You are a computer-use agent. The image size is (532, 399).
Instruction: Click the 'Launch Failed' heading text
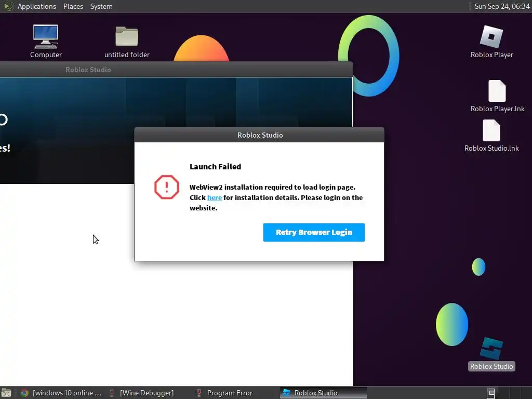click(x=215, y=167)
